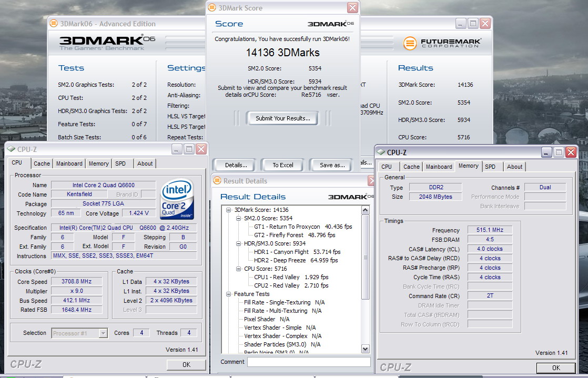588x378 pixels.
Task: Open About tab in right CPU-Z window
Action: [x=514, y=167]
